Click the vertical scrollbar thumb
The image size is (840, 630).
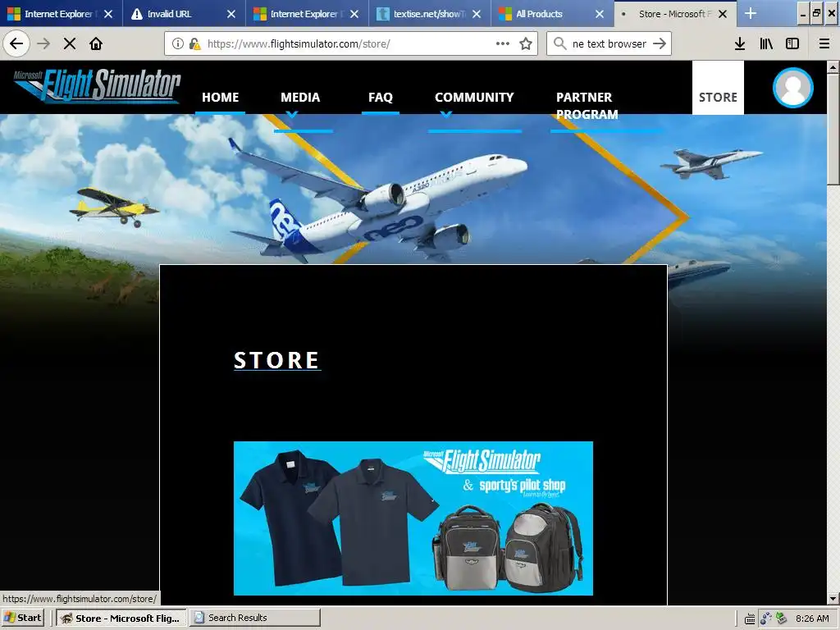(x=833, y=130)
